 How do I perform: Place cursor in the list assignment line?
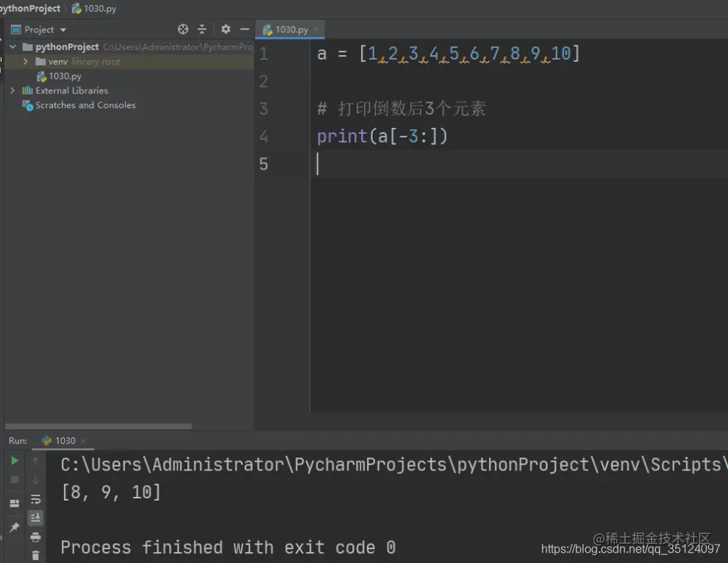[449, 54]
